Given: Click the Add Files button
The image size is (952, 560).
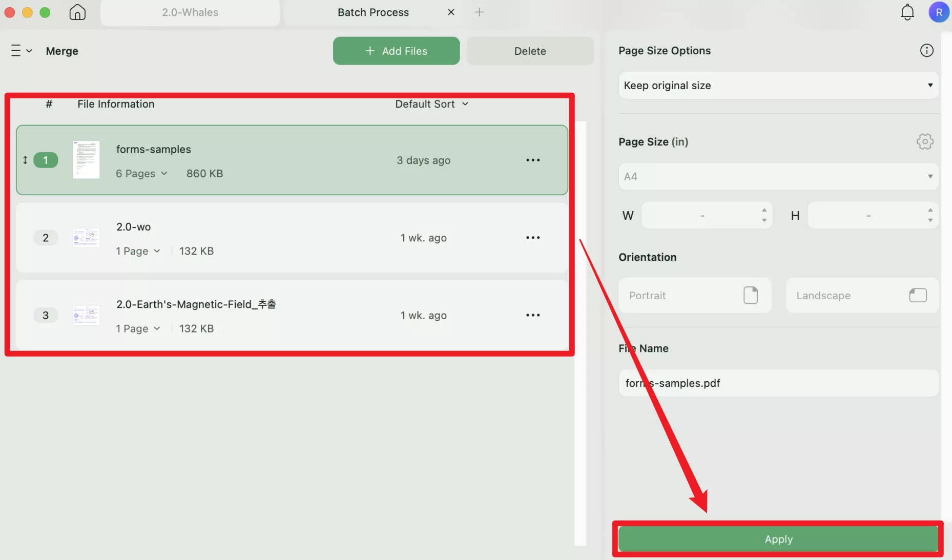Looking at the screenshot, I should (396, 51).
